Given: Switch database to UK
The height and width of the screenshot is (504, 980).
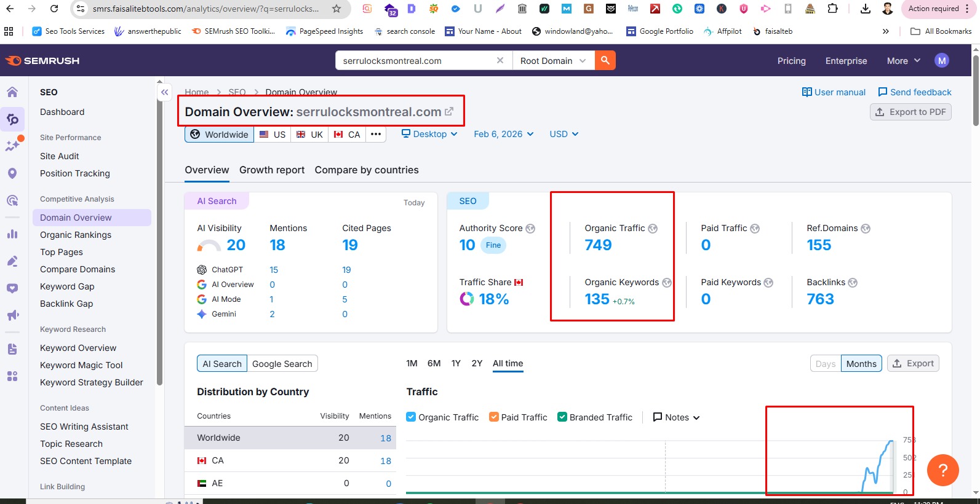Looking at the screenshot, I should [x=309, y=135].
